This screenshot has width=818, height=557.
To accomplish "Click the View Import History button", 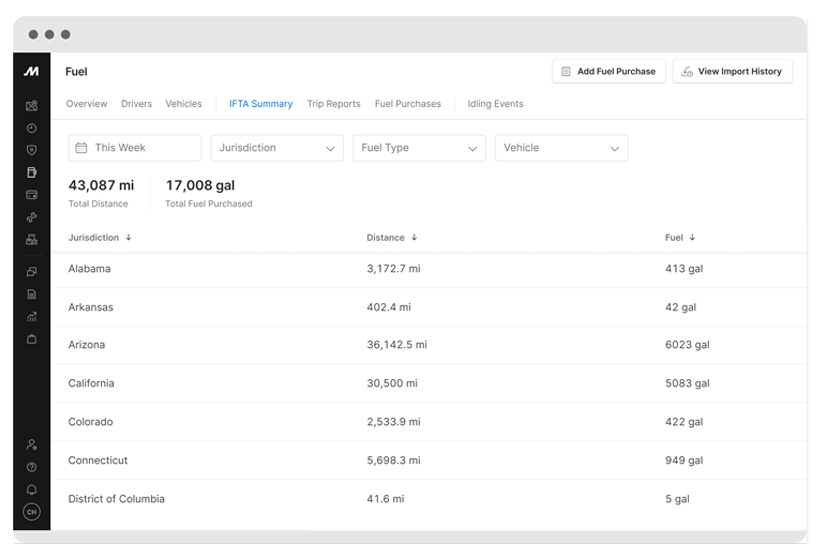I will [732, 71].
